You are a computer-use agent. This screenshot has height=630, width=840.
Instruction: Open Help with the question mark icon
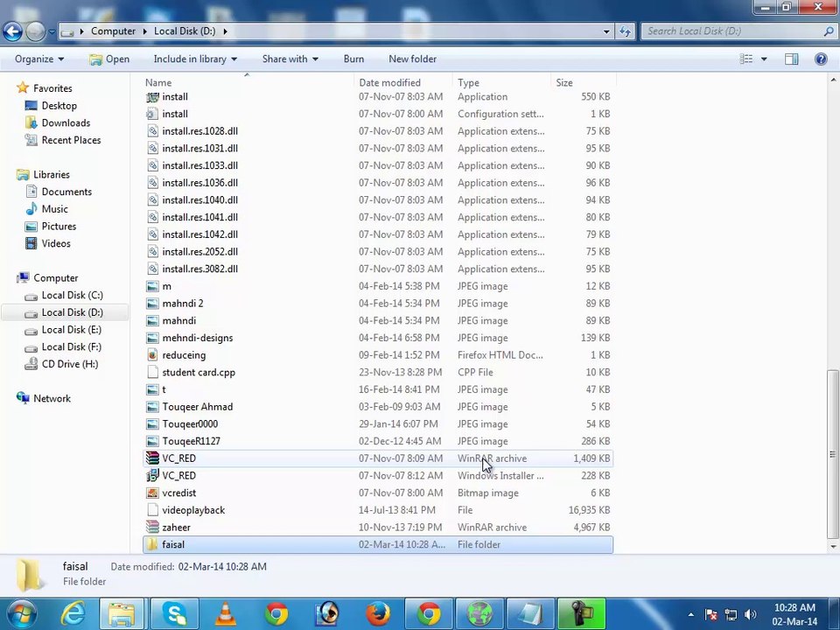pyautogui.click(x=821, y=59)
